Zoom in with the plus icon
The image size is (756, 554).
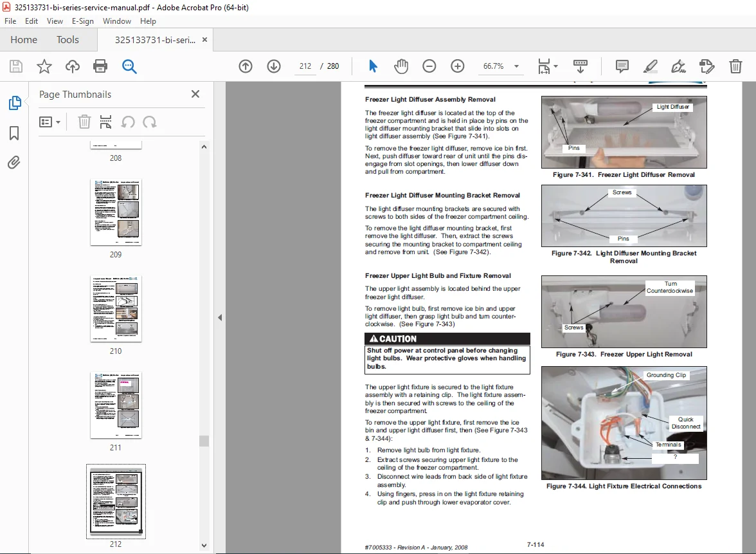click(x=458, y=66)
